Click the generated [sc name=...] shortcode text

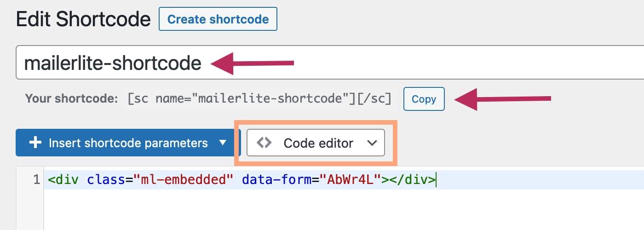click(260, 99)
